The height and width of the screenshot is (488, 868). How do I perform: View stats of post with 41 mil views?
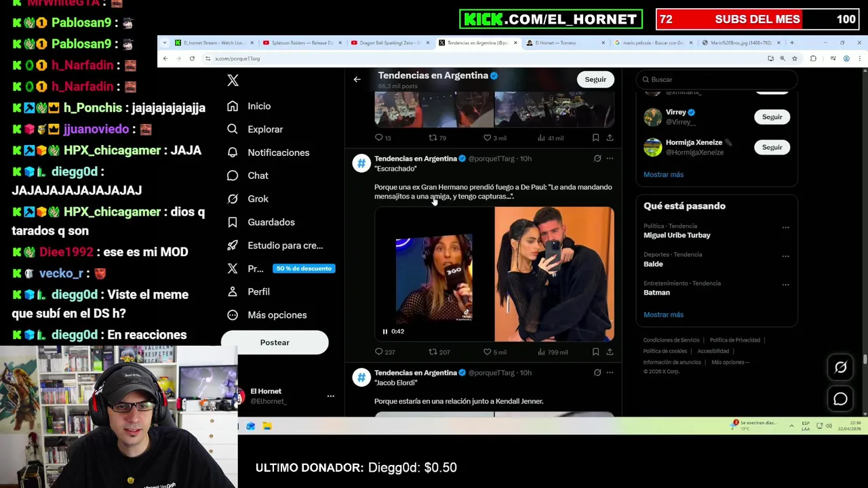tap(550, 138)
